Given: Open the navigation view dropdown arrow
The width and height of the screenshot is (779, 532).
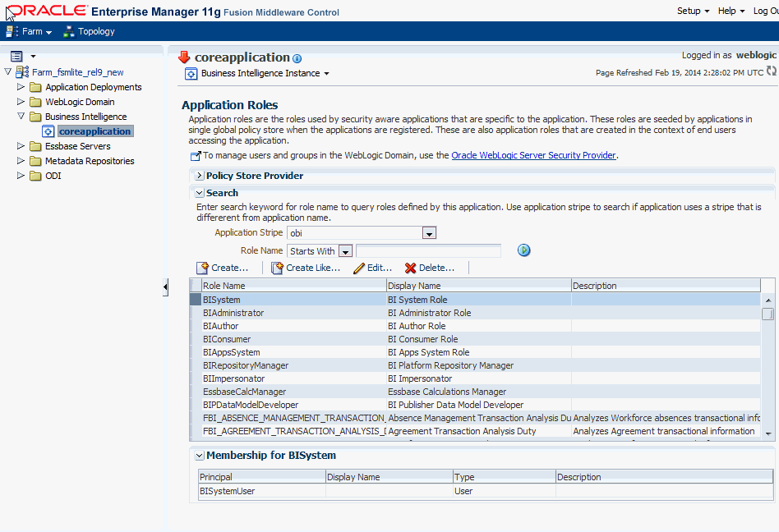Looking at the screenshot, I should tap(34, 57).
